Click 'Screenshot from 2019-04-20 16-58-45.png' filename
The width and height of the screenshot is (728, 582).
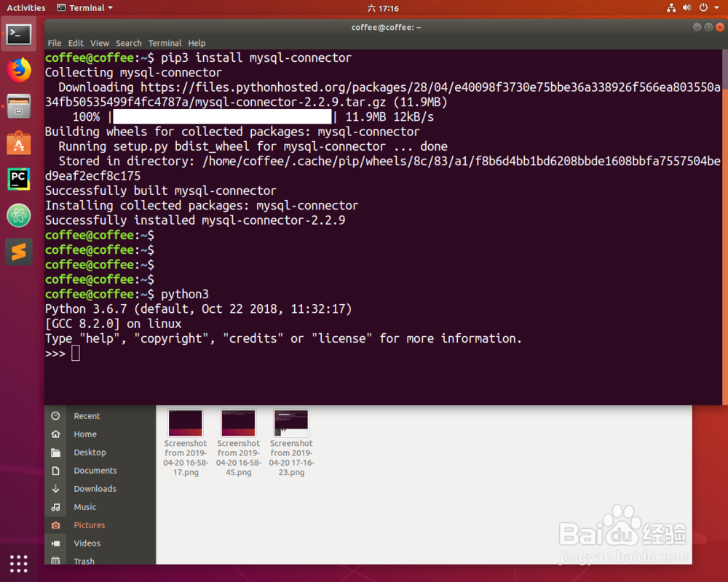[238, 458]
